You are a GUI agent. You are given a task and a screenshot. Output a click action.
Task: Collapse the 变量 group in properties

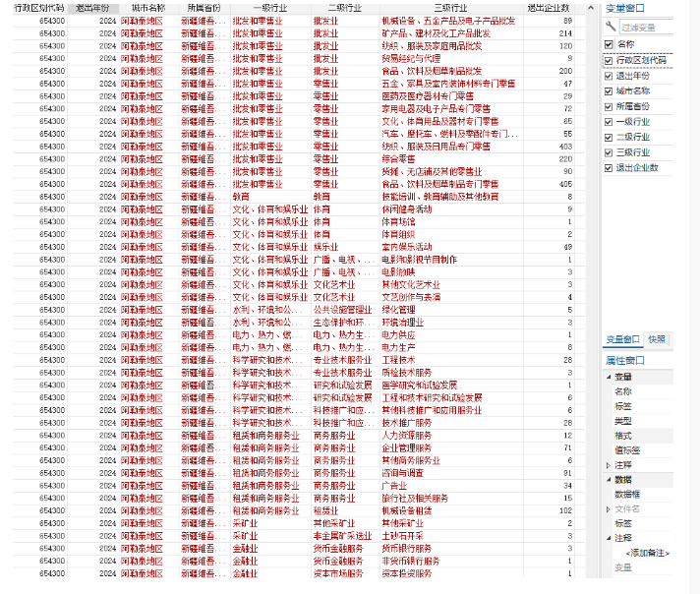coord(606,376)
